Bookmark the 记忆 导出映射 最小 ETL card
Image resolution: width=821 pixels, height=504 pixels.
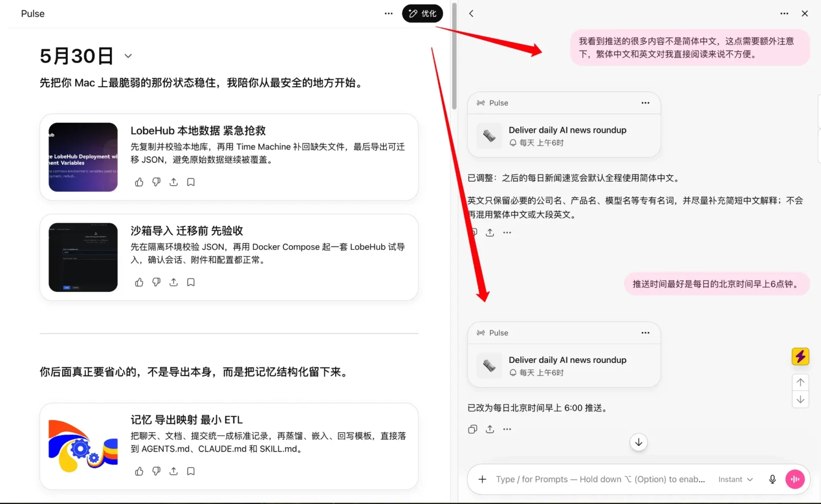tap(191, 471)
